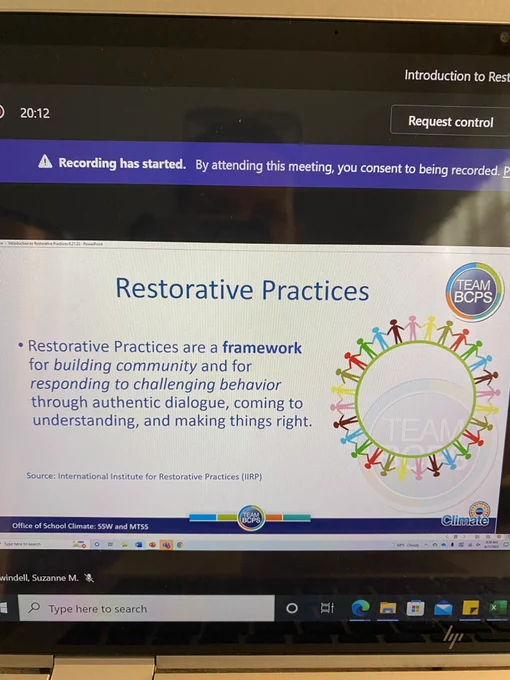Click the shared-screen Chrome taskbar icon
Image resolution: width=510 pixels, height=680 pixels.
point(180,545)
